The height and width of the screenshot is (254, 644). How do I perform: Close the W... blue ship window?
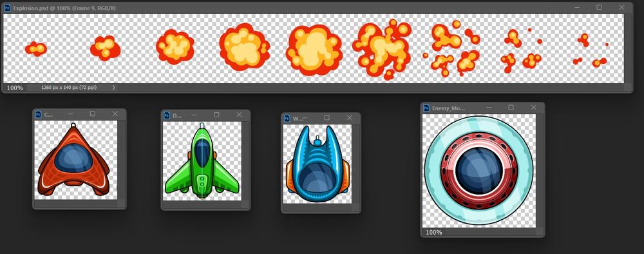350,117
